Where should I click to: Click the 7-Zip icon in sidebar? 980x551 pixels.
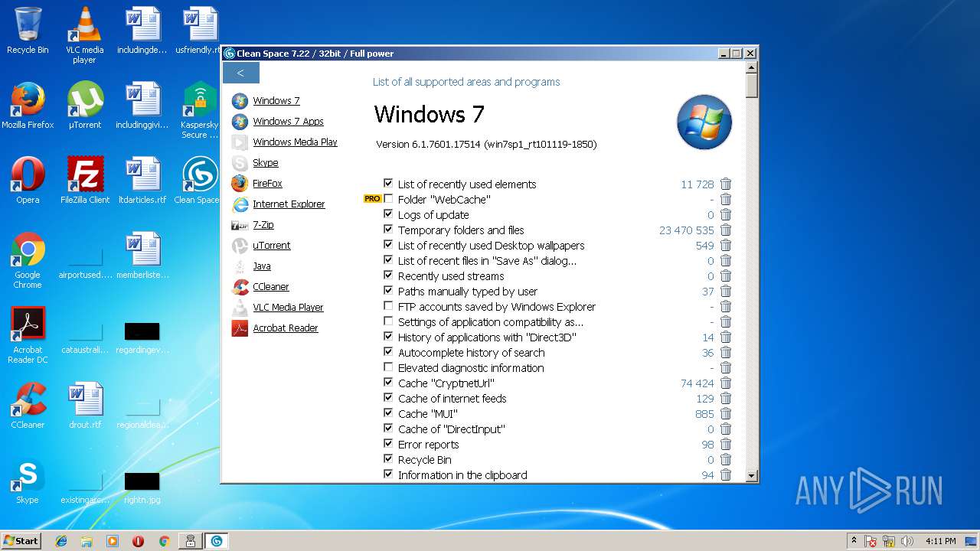(x=240, y=225)
